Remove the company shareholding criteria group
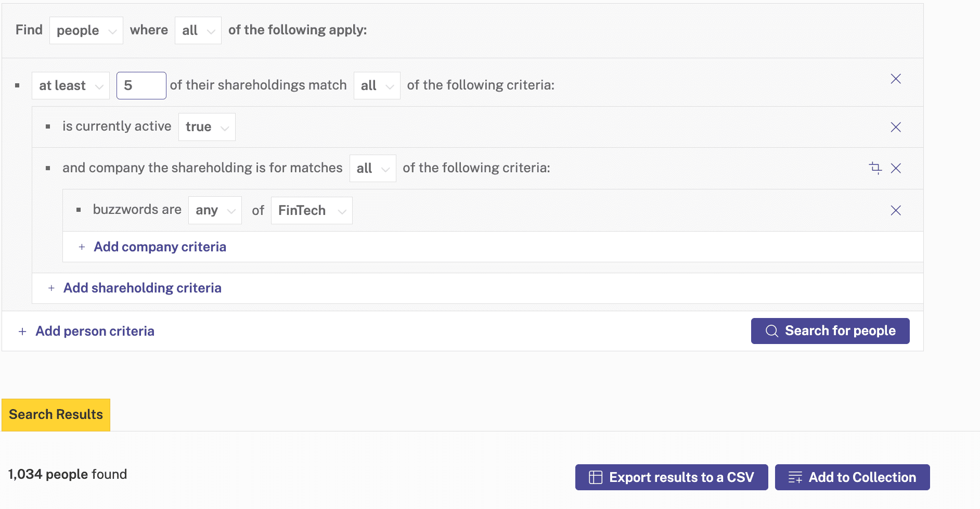This screenshot has width=980, height=509. pos(895,168)
